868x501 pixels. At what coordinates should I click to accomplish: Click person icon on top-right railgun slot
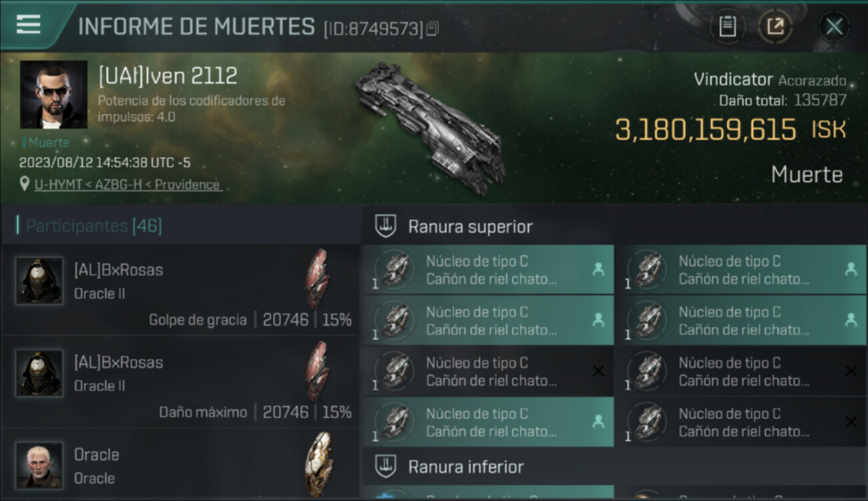851,269
